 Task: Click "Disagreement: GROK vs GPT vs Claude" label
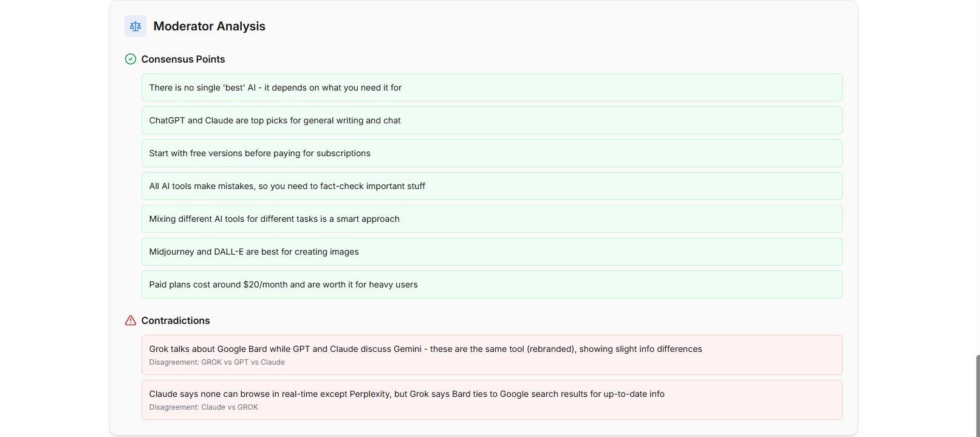(217, 362)
